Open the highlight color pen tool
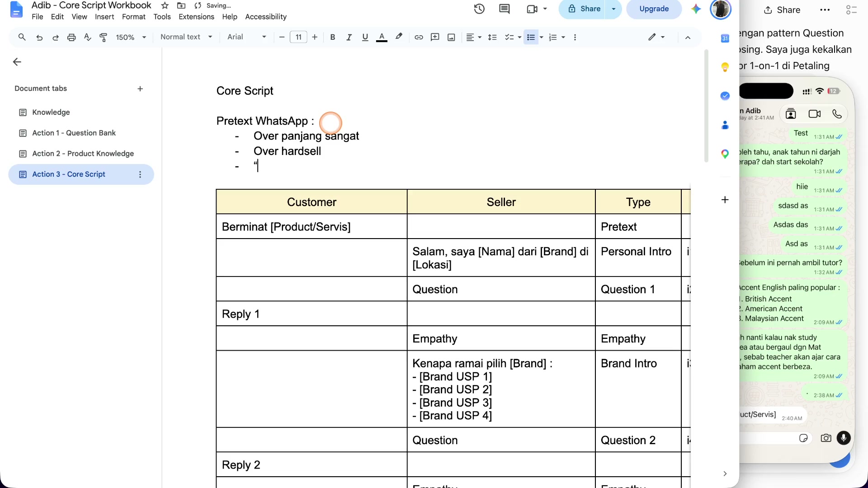 [399, 37]
